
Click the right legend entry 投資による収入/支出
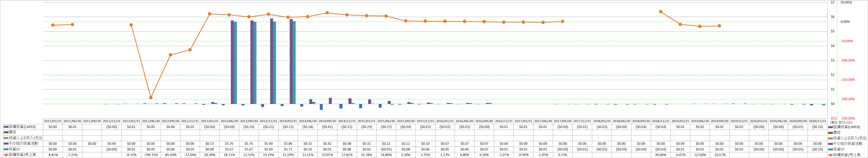[848, 138]
